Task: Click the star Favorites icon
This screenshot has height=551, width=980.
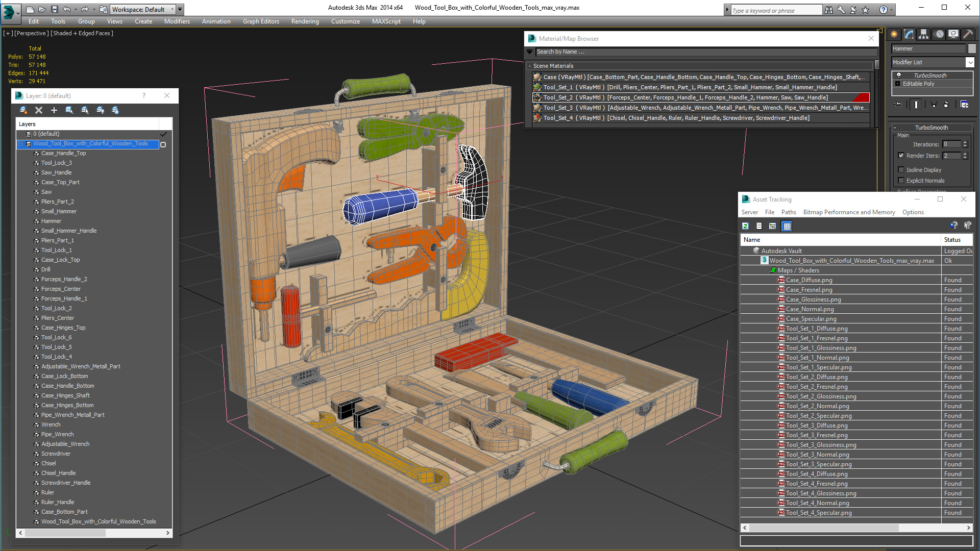Action: point(866,10)
